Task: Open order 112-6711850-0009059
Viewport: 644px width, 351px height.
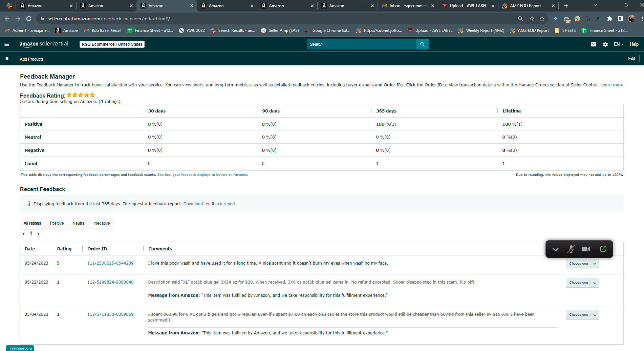Action: click(110, 314)
